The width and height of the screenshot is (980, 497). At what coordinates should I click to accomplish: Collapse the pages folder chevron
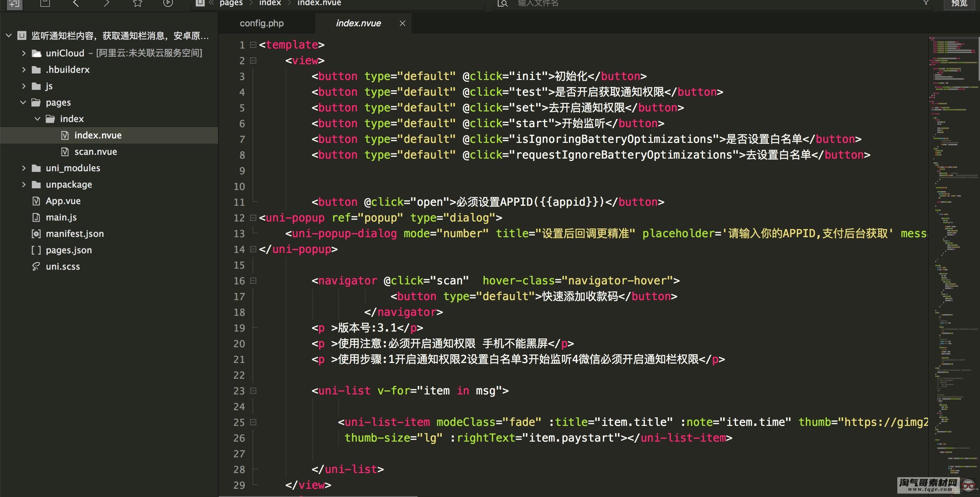click(x=23, y=102)
